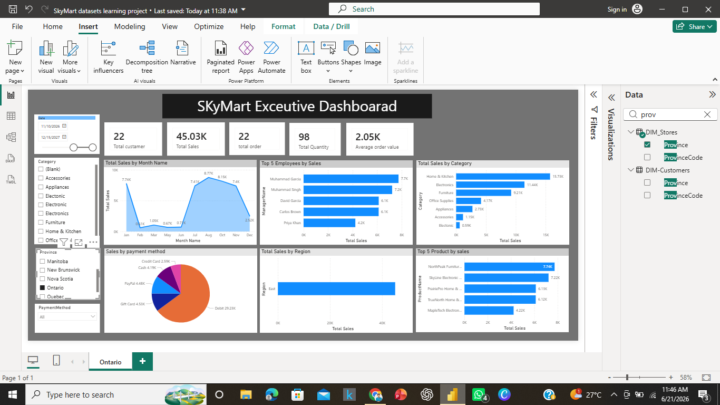Open the File menu
This screenshot has height=405, width=720.
[17, 27]
